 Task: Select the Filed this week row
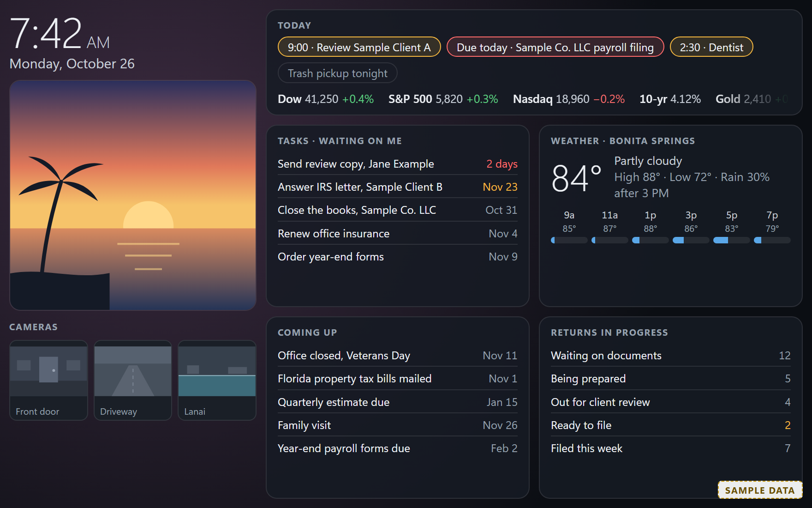[x=671, y=448]
